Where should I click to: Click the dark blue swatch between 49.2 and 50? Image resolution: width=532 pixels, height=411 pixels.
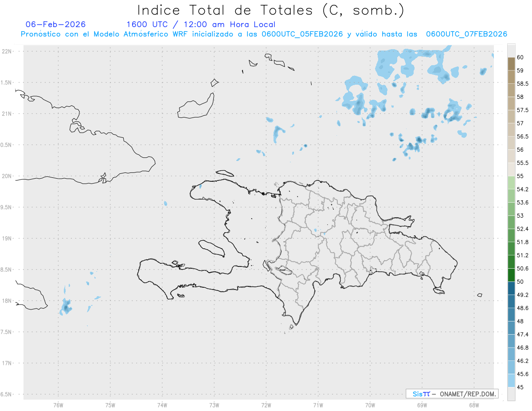coord(511,288)
